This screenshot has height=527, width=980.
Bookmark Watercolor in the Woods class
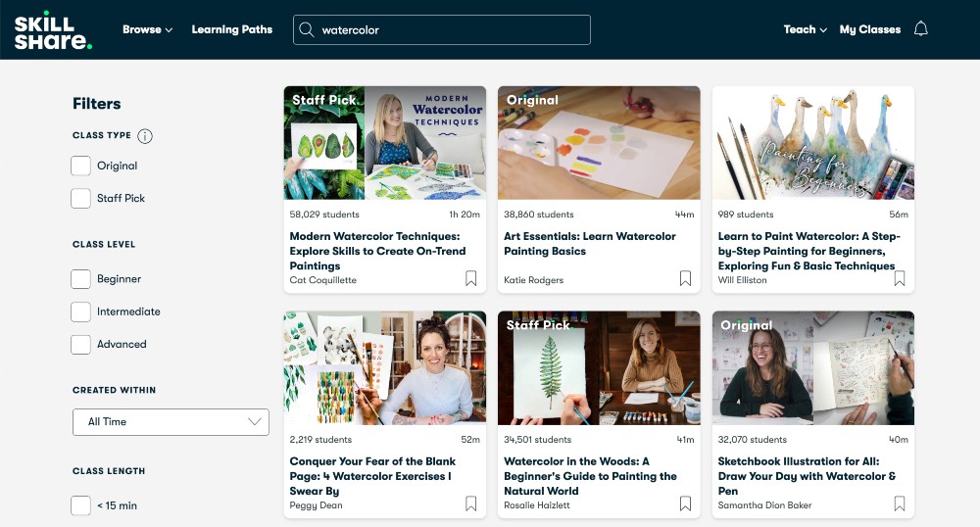pyautogui.click(x=685, y=504)
